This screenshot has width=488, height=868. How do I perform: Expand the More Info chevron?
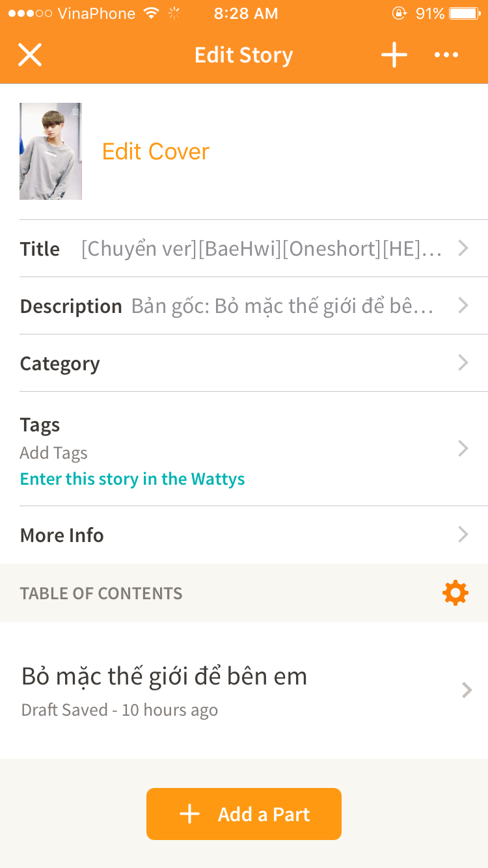pyautogui.click(x=463, y=535)
